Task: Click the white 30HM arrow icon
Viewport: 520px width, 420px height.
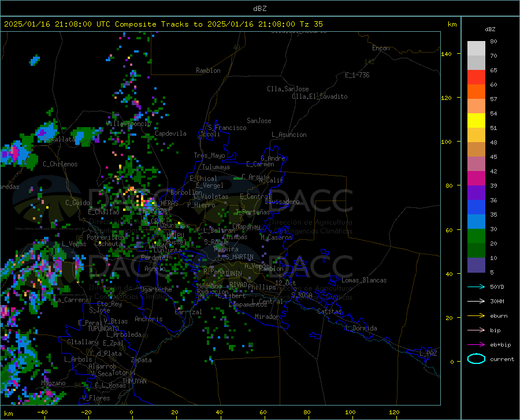Action: pyautogui.click(x=476, y=302)
